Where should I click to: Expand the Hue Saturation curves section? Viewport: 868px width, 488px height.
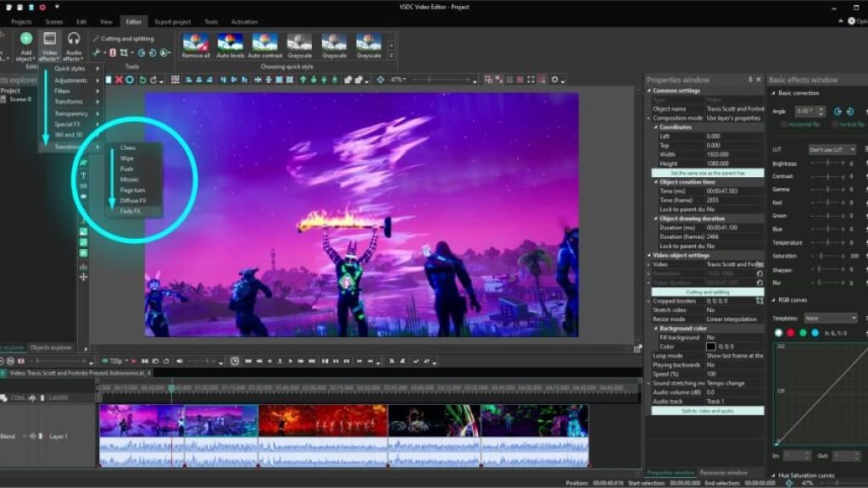(773, 475)
